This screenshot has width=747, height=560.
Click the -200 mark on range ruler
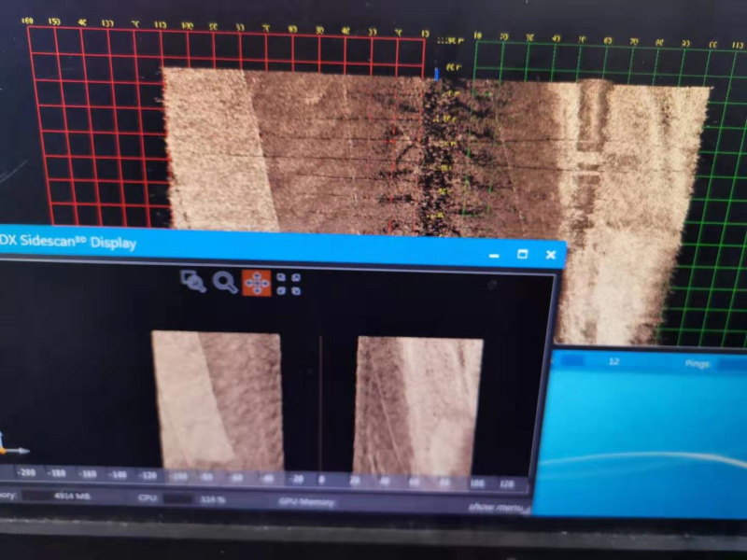pyautogui.click(x=27, y=473)
